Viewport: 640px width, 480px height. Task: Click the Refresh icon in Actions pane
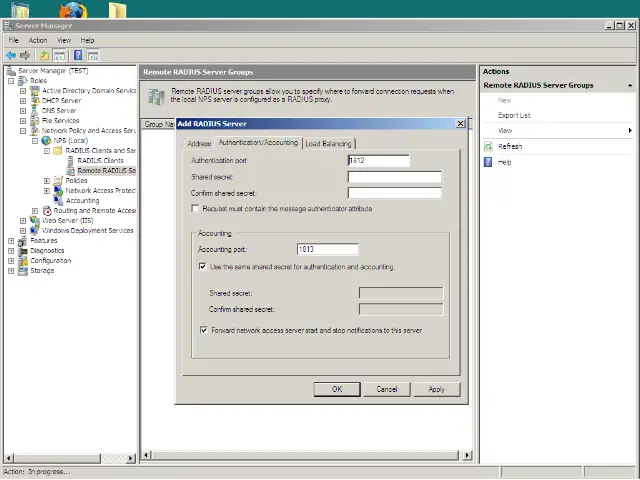coord(489,146)
